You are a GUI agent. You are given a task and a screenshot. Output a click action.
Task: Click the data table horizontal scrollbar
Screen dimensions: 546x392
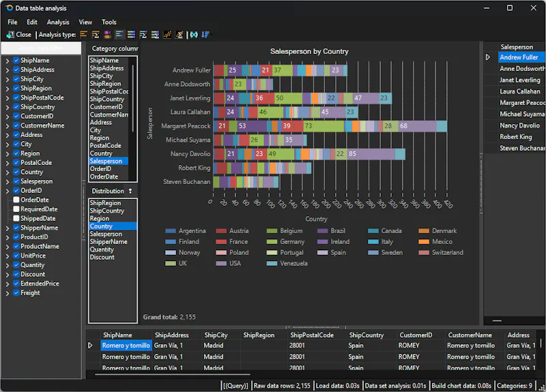pyautogui.click(x=173, y=374)
